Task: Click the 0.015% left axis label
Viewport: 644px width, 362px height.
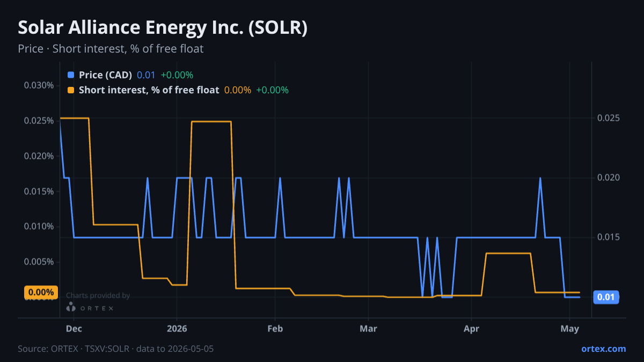Action: (x=39, y=191)
